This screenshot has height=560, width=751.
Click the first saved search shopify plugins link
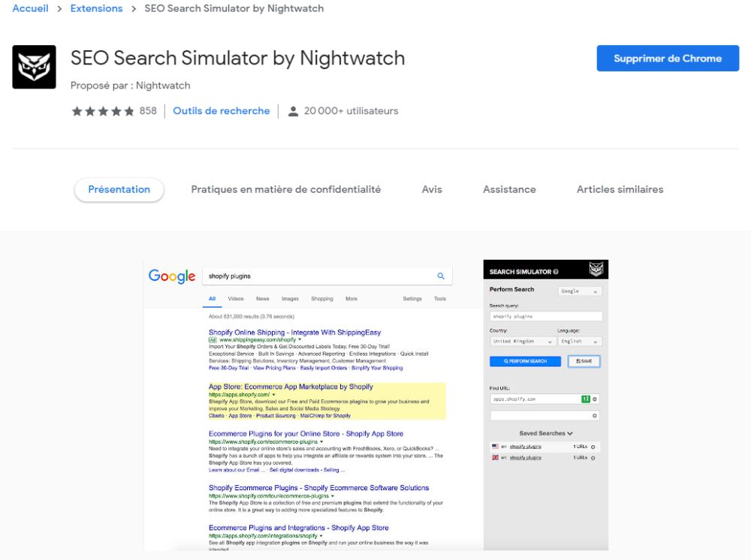(x=525, y=447)
